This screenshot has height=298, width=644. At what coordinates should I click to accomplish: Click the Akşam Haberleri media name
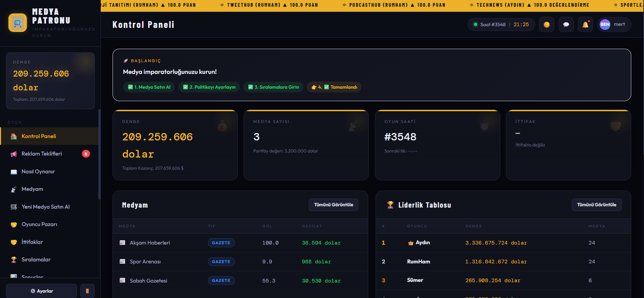pyautogui.click(x=150, y=243)
